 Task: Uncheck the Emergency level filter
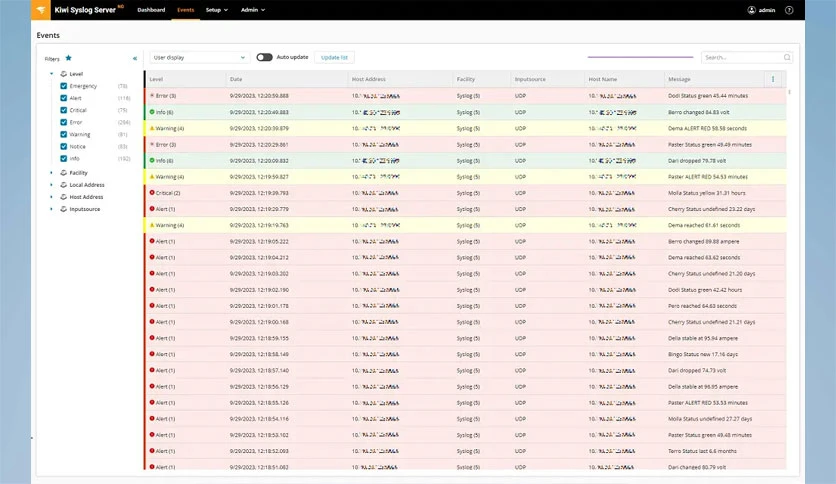click(63, 86)
